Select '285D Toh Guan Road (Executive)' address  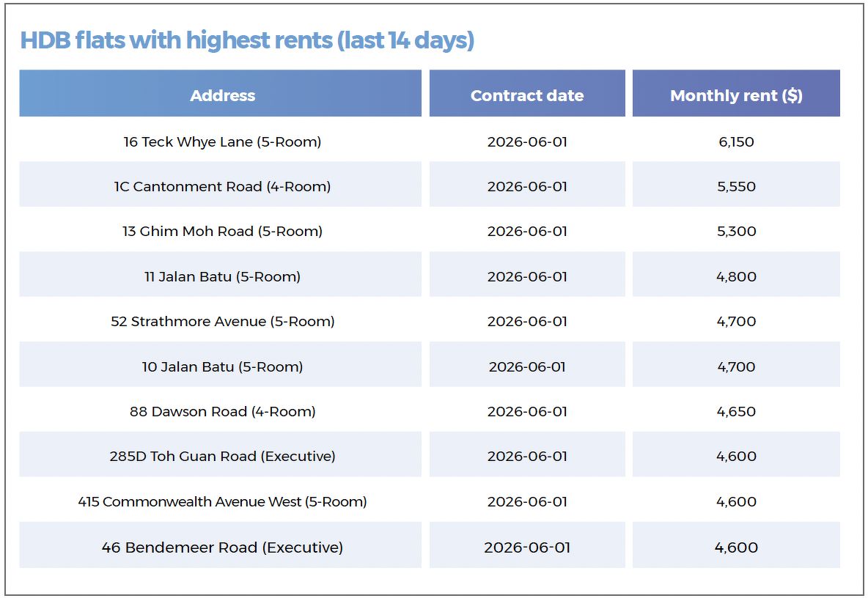(x=223, y=457)
